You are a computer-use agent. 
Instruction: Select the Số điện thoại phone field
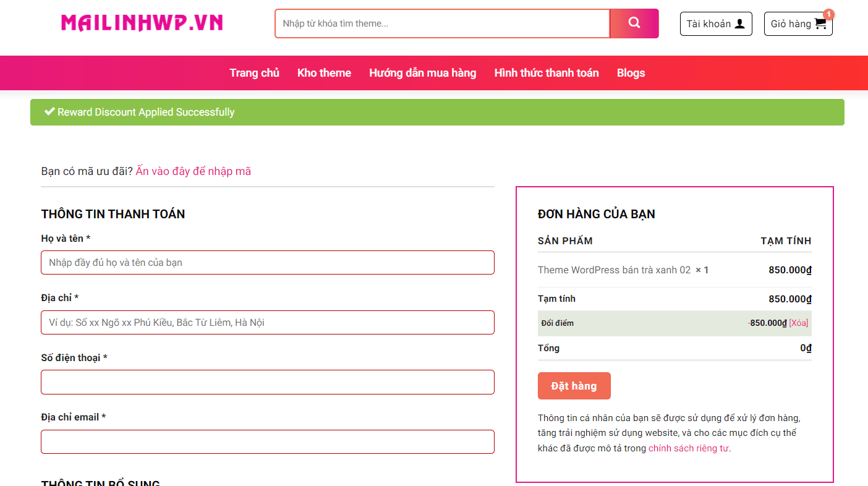[267, 382]
